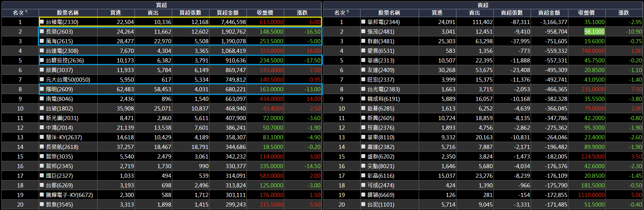Select stock name 智邦(2345)
This screenshot has height=210, width=644.
tap(59, 166)
